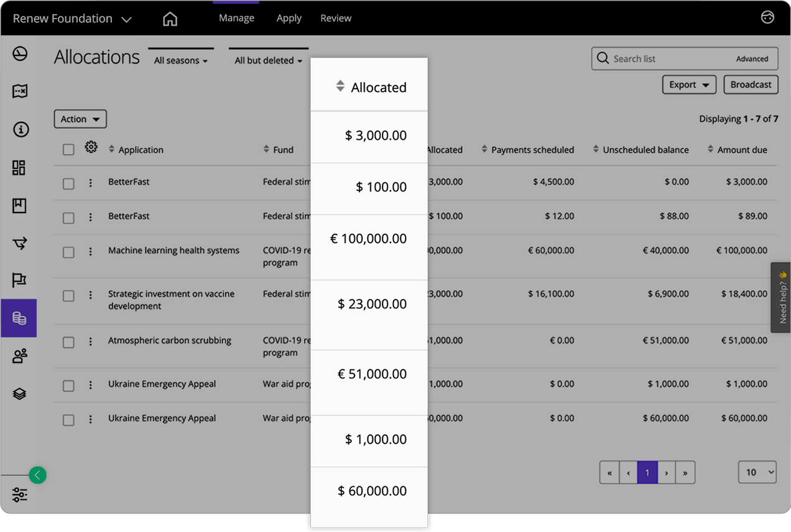This screenshot has width=791, height=532.
Task: Open the Allocations coins icon in sidebar
Action: point(20,318)
